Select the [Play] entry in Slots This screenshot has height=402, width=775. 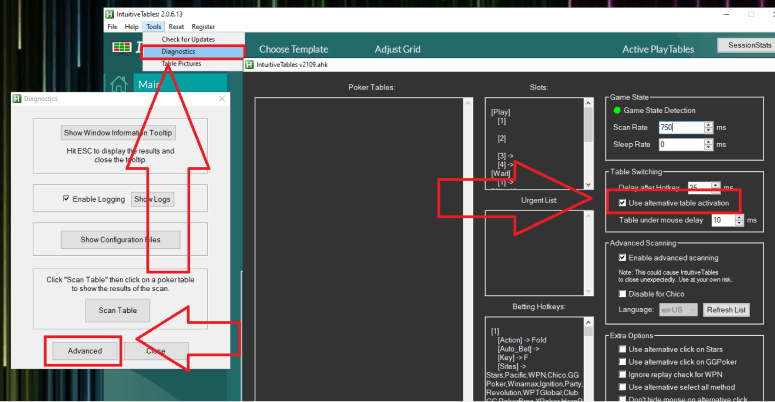click(x=501, y=112)
